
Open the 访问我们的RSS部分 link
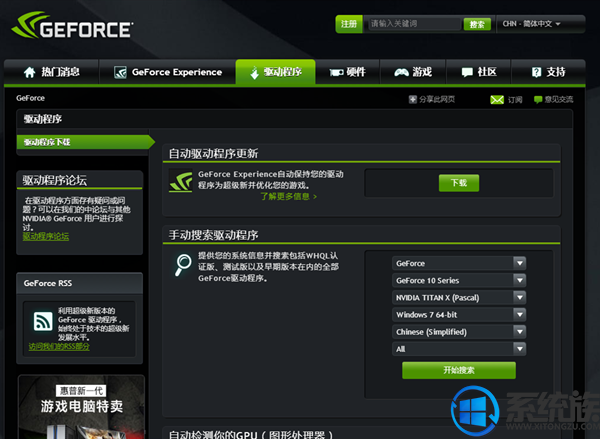(x=59, y=346)
